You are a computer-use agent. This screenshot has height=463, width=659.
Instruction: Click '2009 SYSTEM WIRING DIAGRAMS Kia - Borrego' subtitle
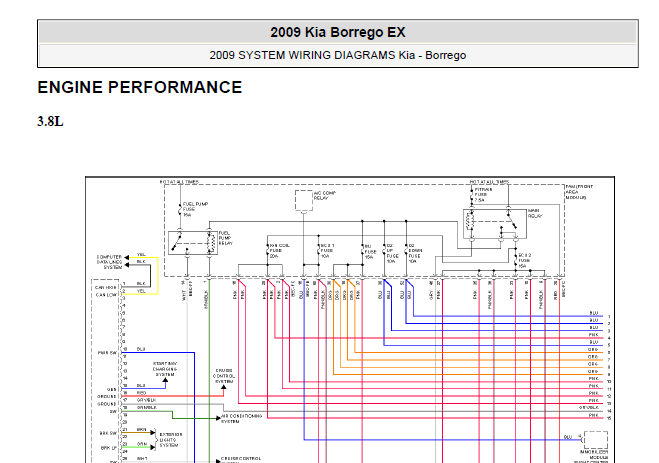(x=337, y=55)
